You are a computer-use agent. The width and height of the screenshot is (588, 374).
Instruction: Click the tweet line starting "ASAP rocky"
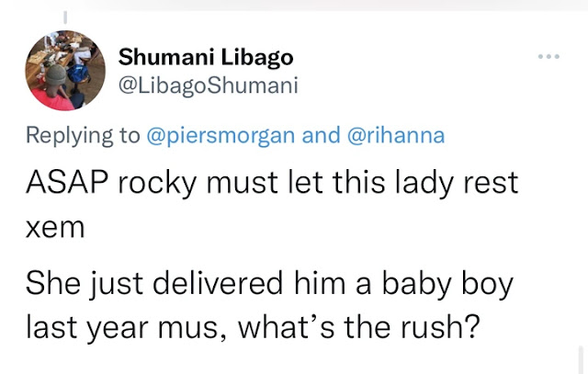click(271, 181)
